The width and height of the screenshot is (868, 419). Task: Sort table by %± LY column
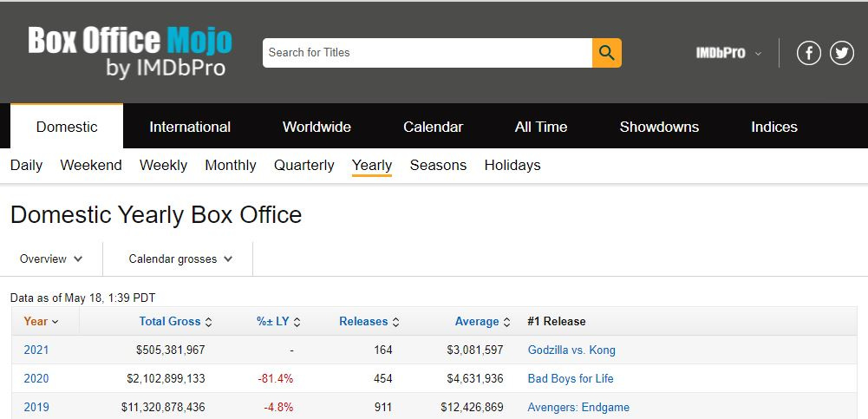pyautogui.click(x=278, y=321)
